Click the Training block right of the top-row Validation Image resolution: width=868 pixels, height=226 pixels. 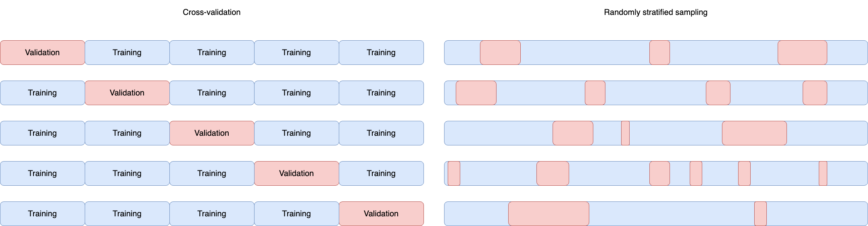coord(127,52)
